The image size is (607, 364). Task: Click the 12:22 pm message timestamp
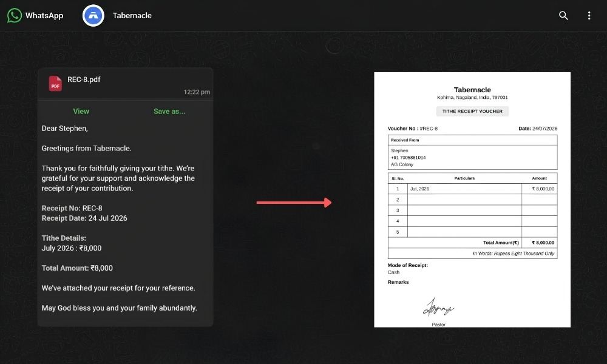pos(197,92)
